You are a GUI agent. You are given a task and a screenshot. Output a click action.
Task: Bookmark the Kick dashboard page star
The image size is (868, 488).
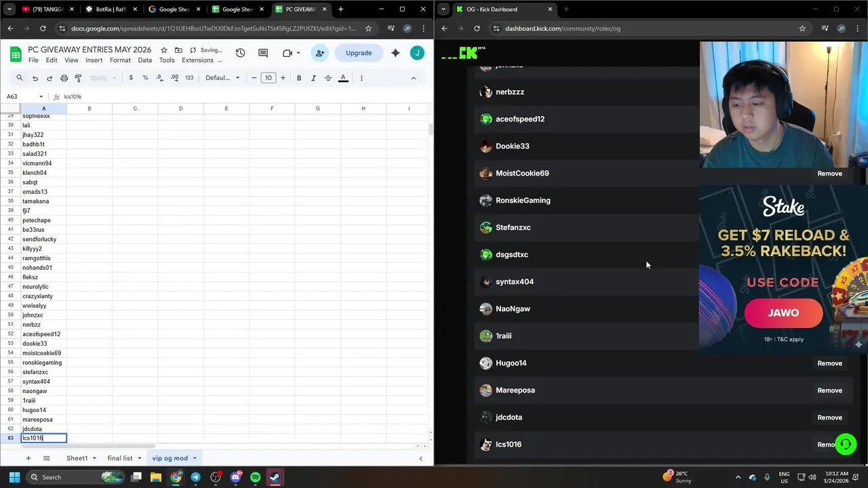(x=802, y=28)
